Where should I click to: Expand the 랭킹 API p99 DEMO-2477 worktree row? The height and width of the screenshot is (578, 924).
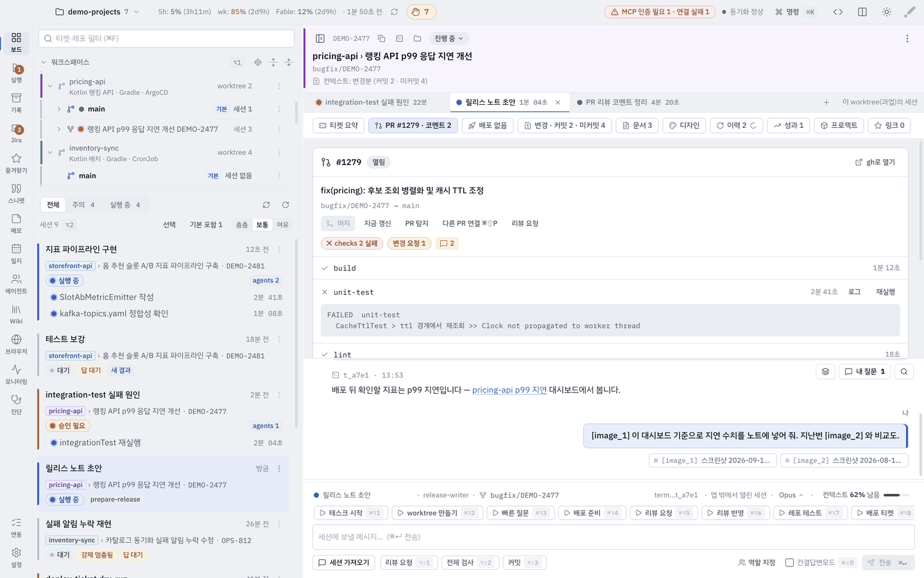[59, 129]
